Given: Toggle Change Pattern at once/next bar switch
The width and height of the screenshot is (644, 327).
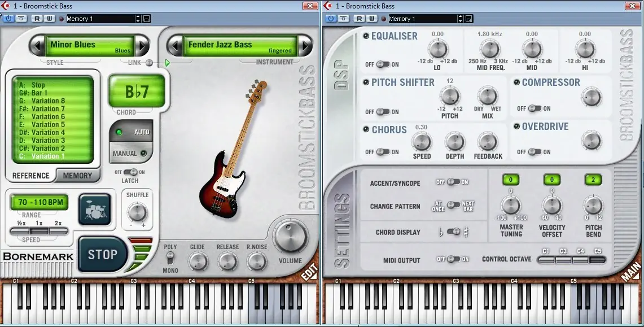Looking at the screenshot, I should point(453,205).
